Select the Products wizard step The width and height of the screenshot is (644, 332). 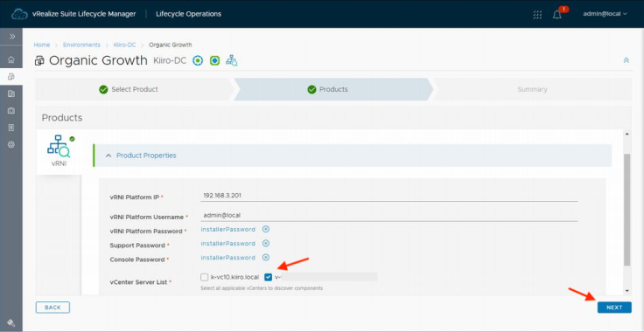click(332, 89)
